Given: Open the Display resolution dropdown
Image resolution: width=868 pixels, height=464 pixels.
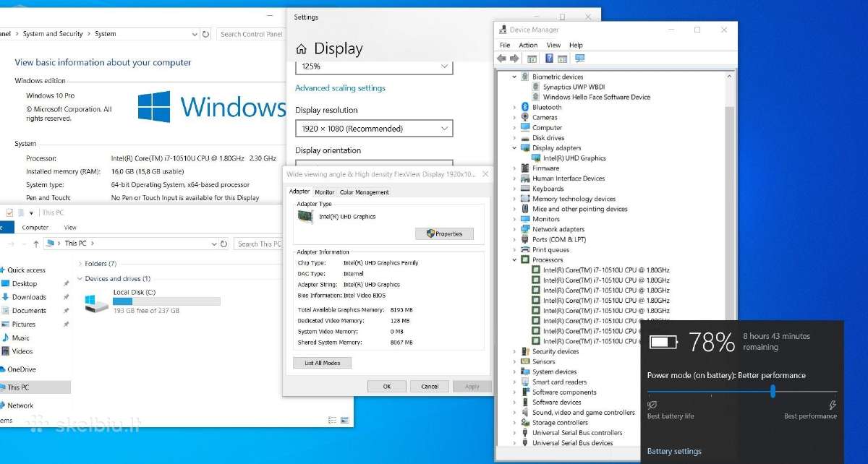Looking at the screenshot, I should [374, 129].
